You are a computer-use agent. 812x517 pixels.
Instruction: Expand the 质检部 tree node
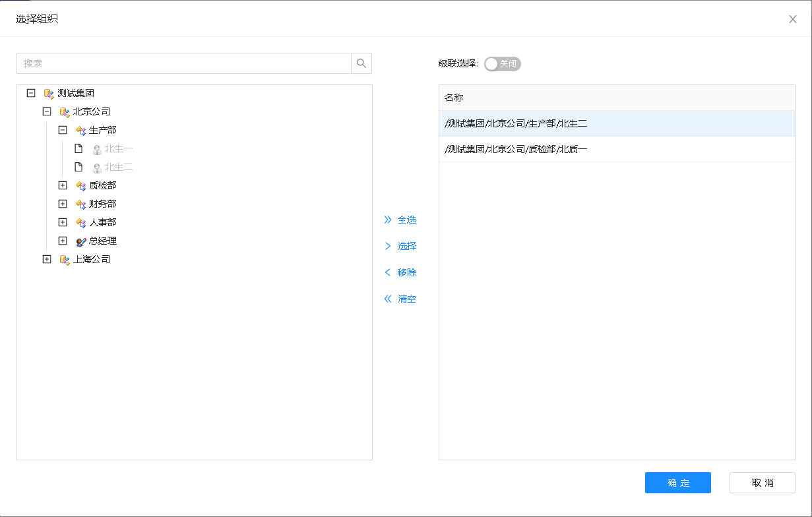(63, 186)
